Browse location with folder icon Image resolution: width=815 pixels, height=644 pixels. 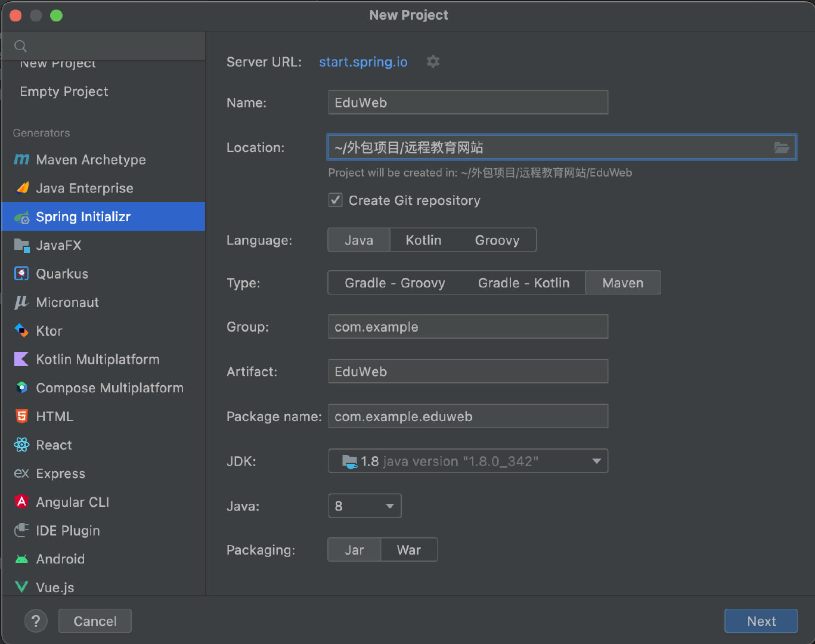(x=782, y=147)
